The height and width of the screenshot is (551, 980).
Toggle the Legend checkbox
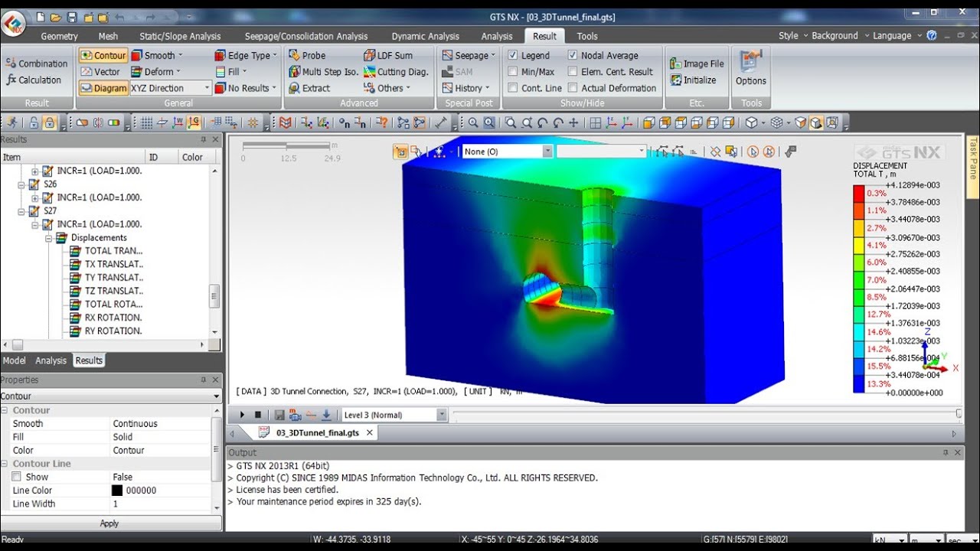[513, 55]
